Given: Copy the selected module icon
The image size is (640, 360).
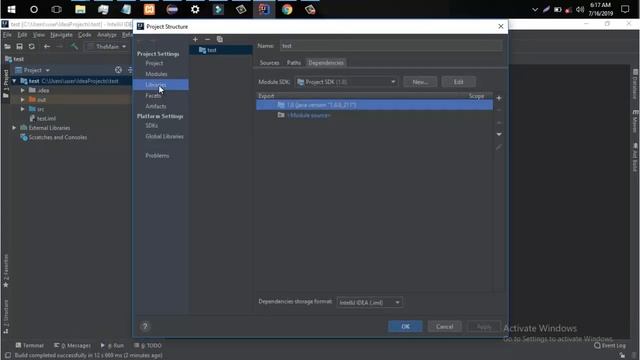Looking at the screenshot, I should [220, 39].
